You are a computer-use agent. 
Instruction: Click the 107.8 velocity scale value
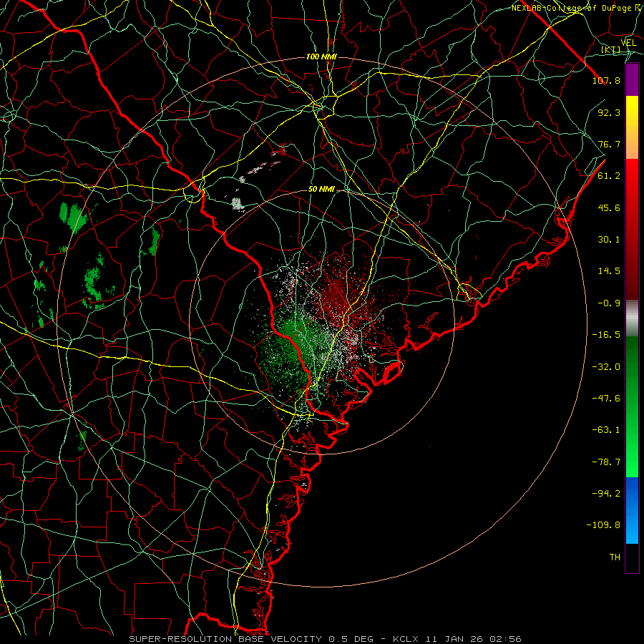tap(606, 80)
